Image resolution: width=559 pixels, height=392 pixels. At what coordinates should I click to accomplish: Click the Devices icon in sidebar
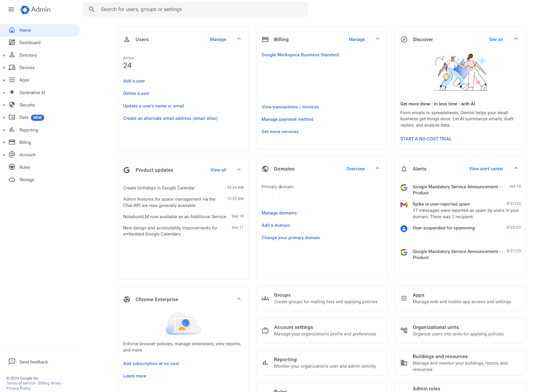click(x=12, y=67)
